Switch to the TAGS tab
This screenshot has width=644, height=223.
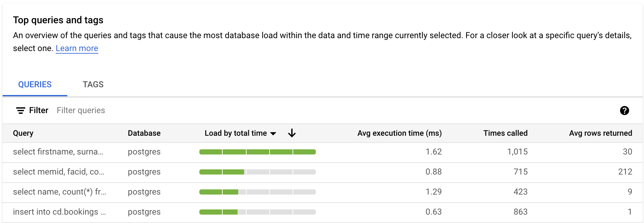(93, 84)
